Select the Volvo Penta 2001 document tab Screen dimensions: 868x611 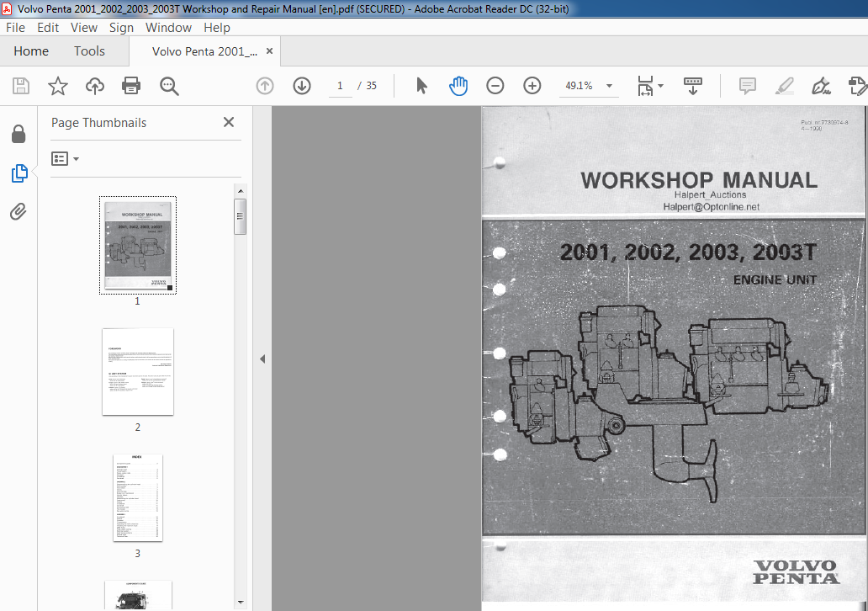pos(204,51)
